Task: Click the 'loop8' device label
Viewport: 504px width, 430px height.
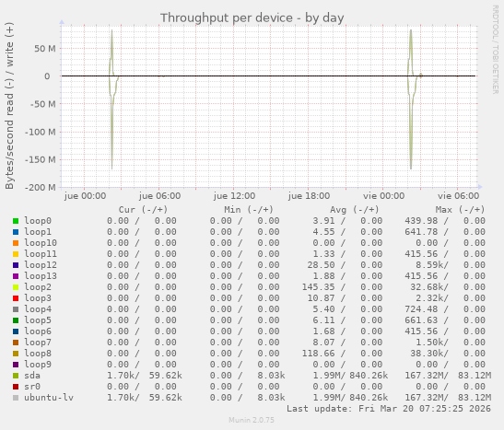Action: coord(38,354)
